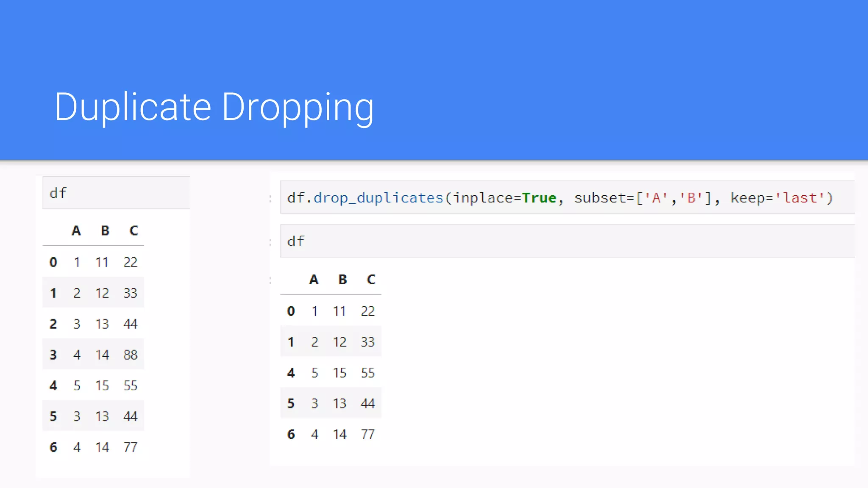
Task: Click index 5 in the right table
Action: click(291, 403)
